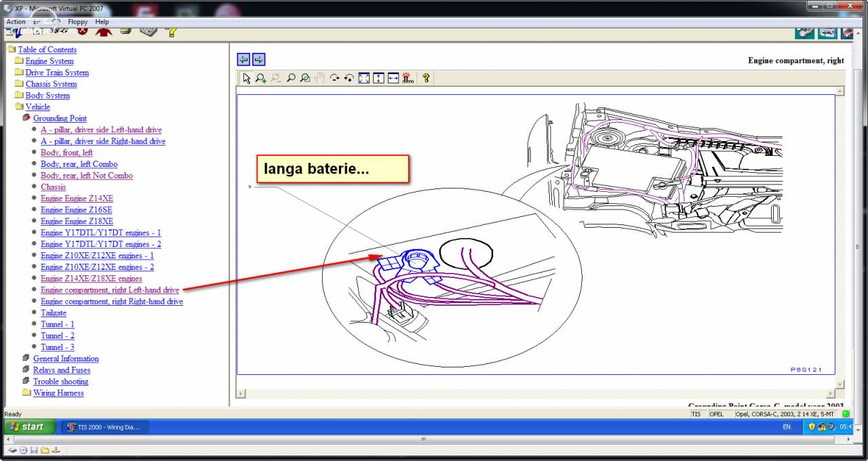Click the EN language indicator in taskbar

click(x=787, y=427)
